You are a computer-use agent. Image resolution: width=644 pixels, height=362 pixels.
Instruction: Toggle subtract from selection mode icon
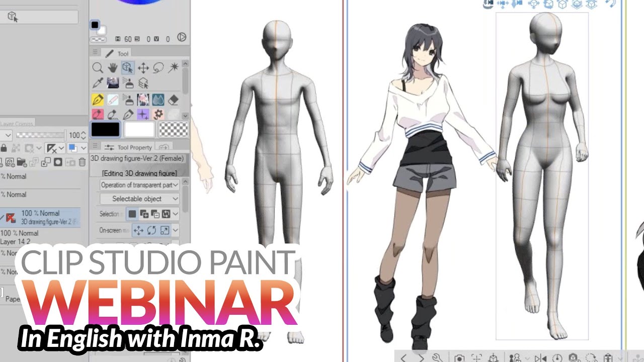click(x=155, y=214)
